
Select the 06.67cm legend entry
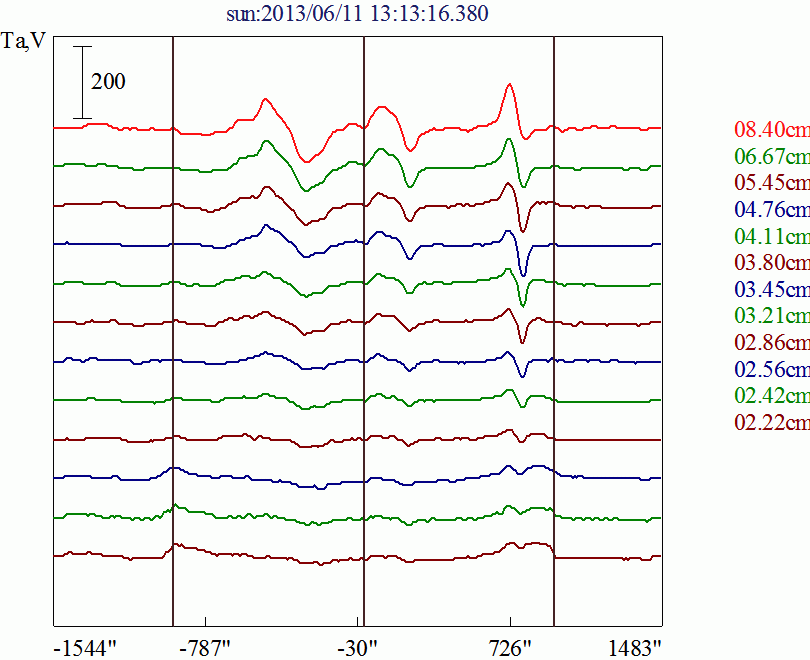[x=772, y=156]
